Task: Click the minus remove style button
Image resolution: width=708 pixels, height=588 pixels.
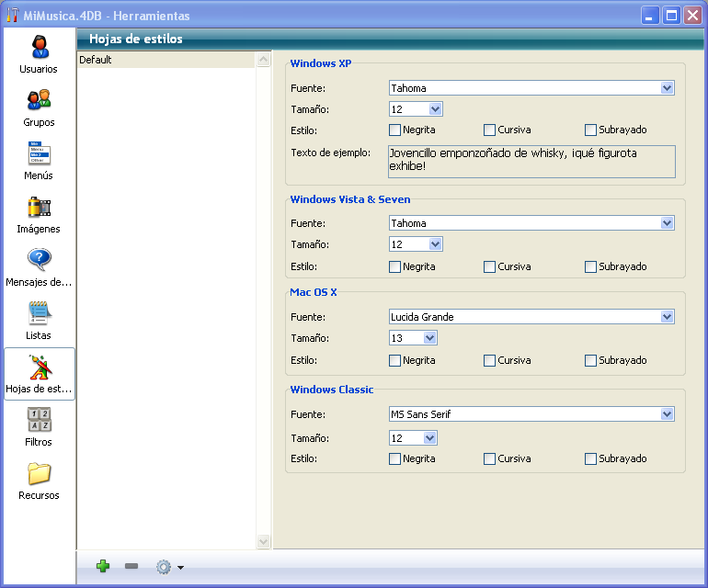Action: pos(131,567)
